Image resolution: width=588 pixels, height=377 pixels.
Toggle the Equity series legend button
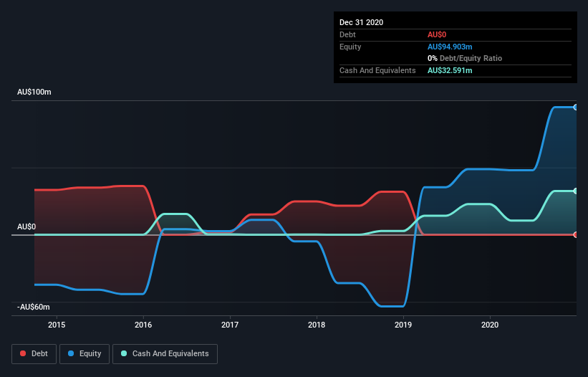pyautogui.click(x=85, y=354)
